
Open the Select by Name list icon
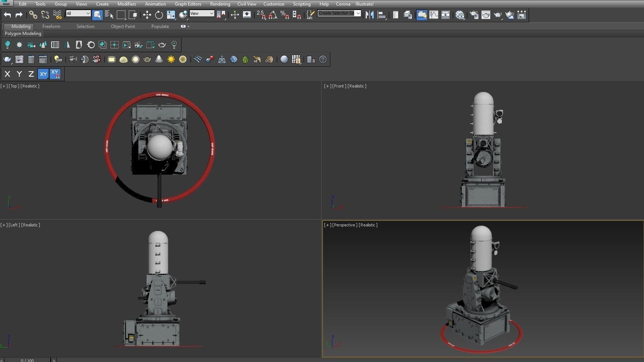(109, 15)
